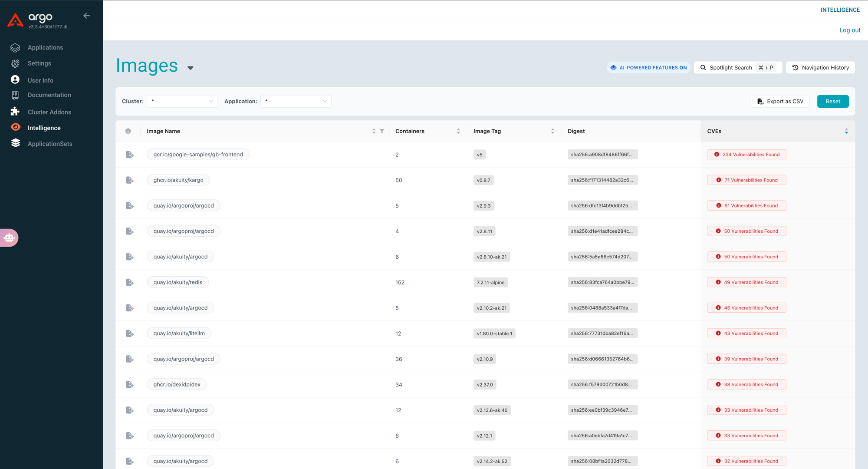Open 43 Vulnerabilities Found badge
The width and height of the screenshot is (868, 469).
746,334
